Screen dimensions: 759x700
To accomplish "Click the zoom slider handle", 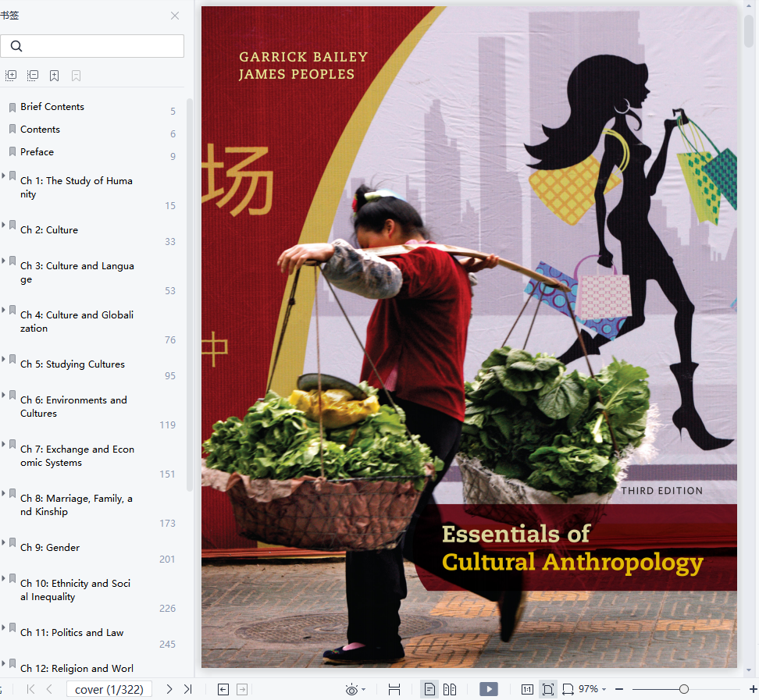I will point(683,689).
